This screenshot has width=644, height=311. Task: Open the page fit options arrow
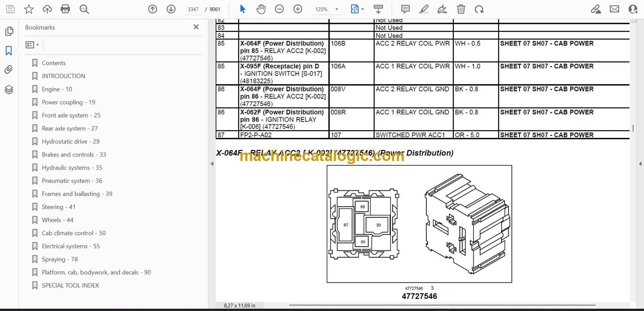point(363,9)
